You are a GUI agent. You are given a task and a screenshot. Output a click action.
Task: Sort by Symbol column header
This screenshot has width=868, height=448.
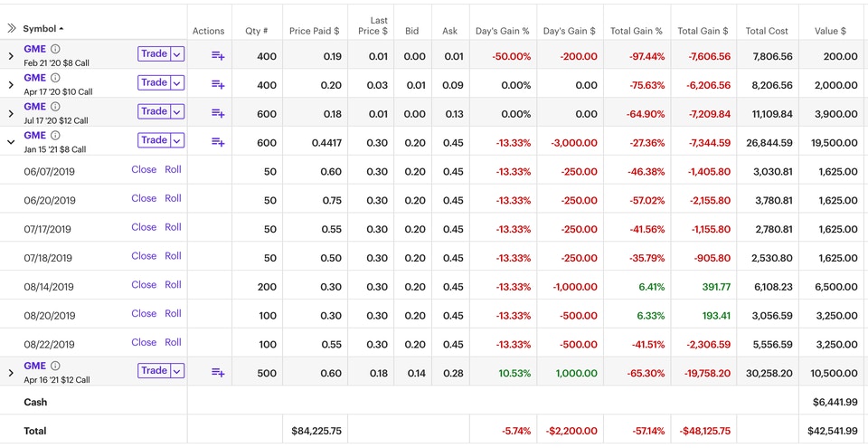click(42, 29)
